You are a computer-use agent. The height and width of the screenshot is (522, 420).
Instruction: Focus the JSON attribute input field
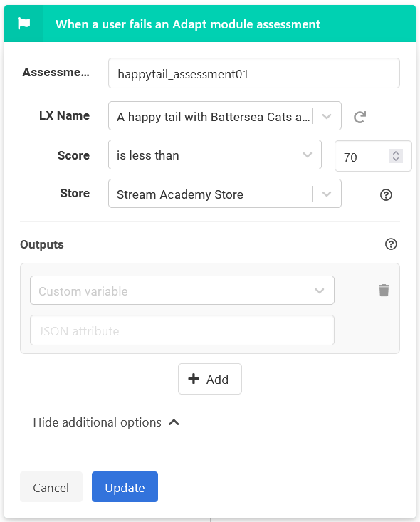(x=182, y=330)
